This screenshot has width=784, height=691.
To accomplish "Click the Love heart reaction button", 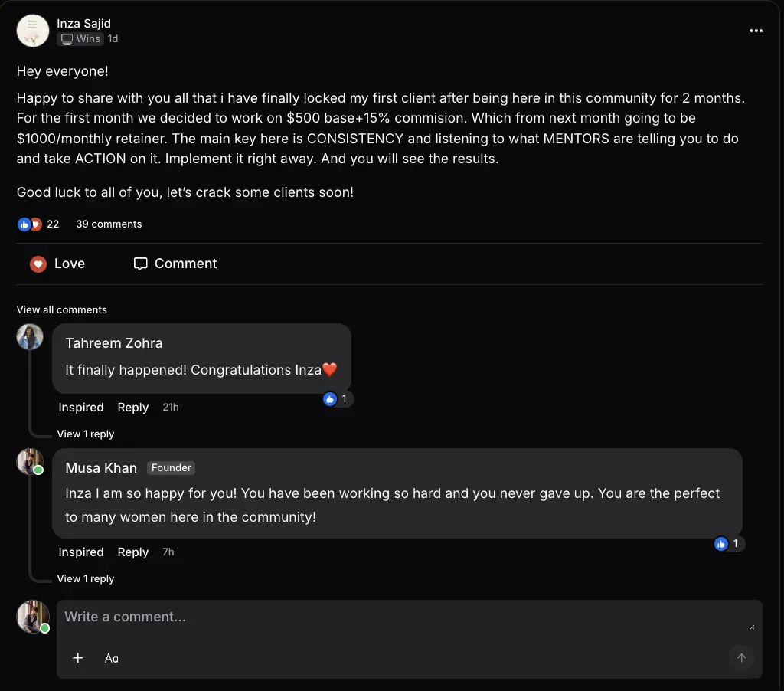I will [x=57, y=264].
